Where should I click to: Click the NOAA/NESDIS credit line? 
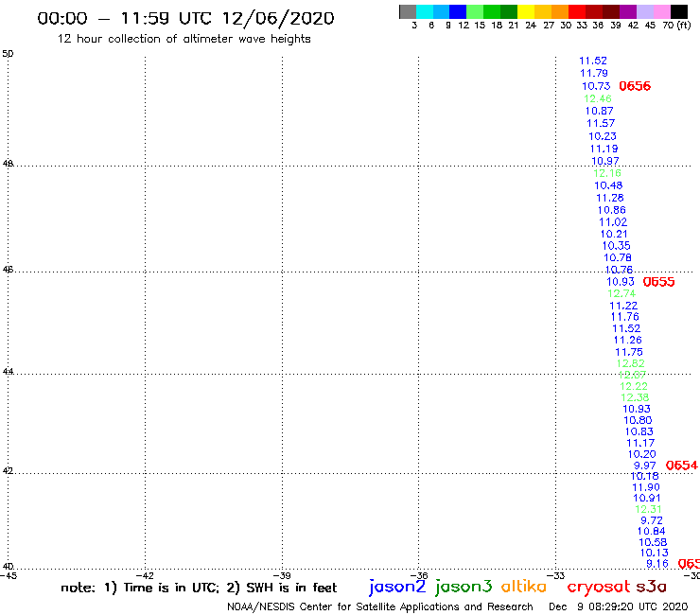click(380, 606)
